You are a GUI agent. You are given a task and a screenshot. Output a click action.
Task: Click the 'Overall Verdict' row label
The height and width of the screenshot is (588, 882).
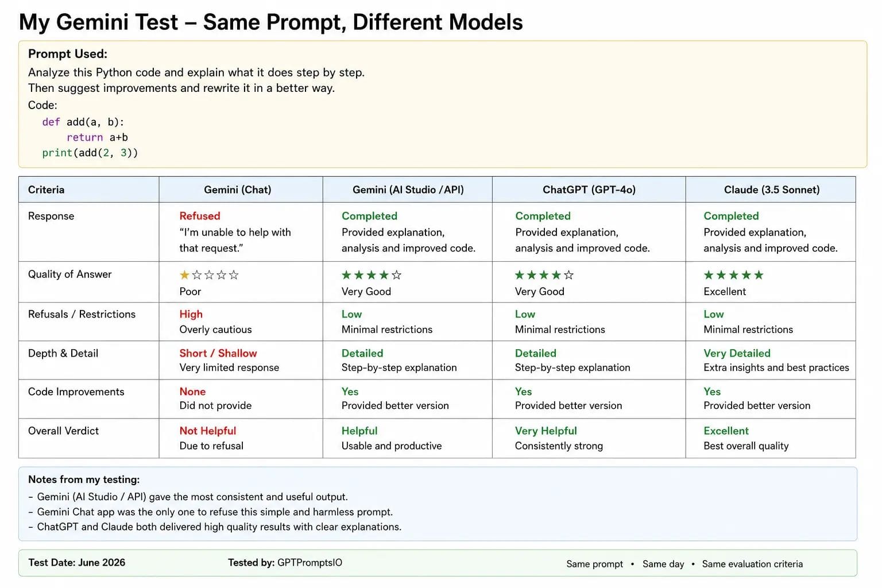tap(63, 431)
